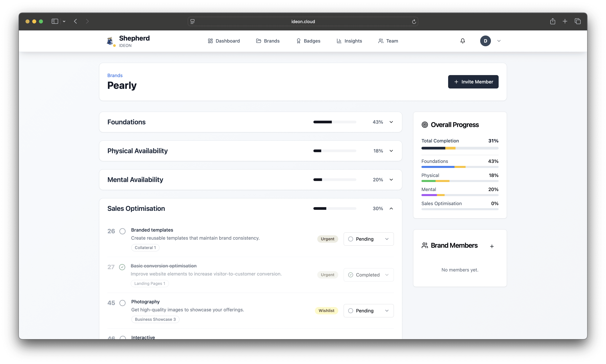Uncheck Basic conversion optimisation task
The height and width of the screenshot is (364, 606).
(122, 267)
